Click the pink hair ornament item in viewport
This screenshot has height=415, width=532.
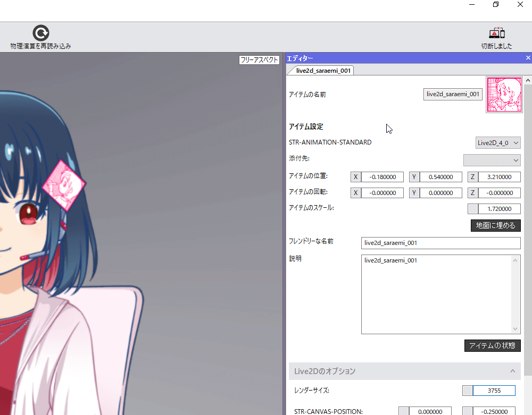tap(64, 185)
